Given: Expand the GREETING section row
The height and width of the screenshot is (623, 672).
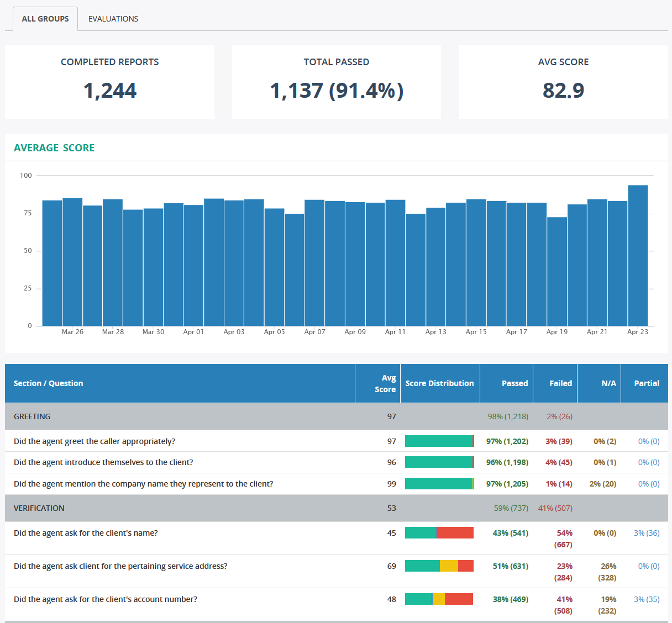Looking at the screenshot, I should 32,416.
